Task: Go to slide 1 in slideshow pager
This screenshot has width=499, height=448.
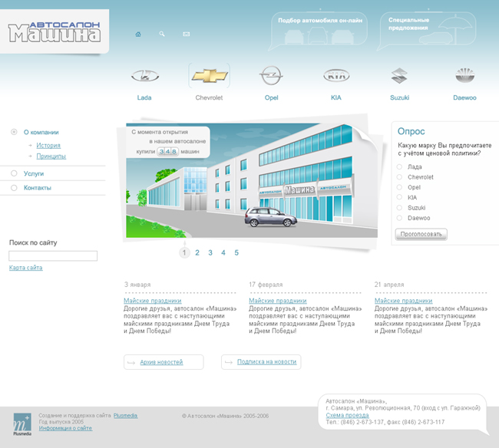Action: pos(184,253)
